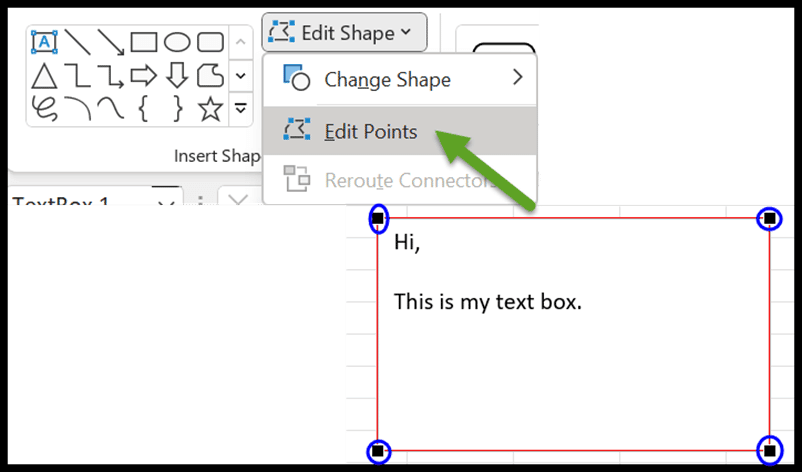802x472 pixels.
Task: Select the Line Arrow shape
Action: coord(110,42)
